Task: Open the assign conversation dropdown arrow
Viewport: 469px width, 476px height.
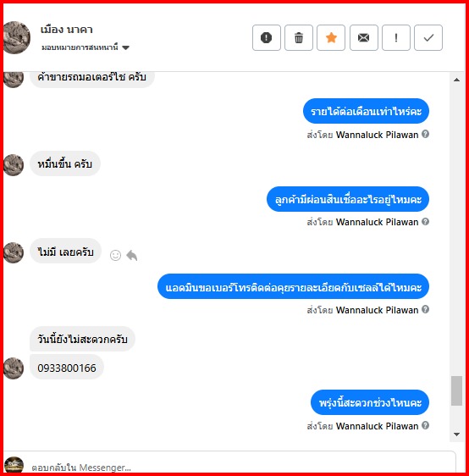Action: point(125,47)
